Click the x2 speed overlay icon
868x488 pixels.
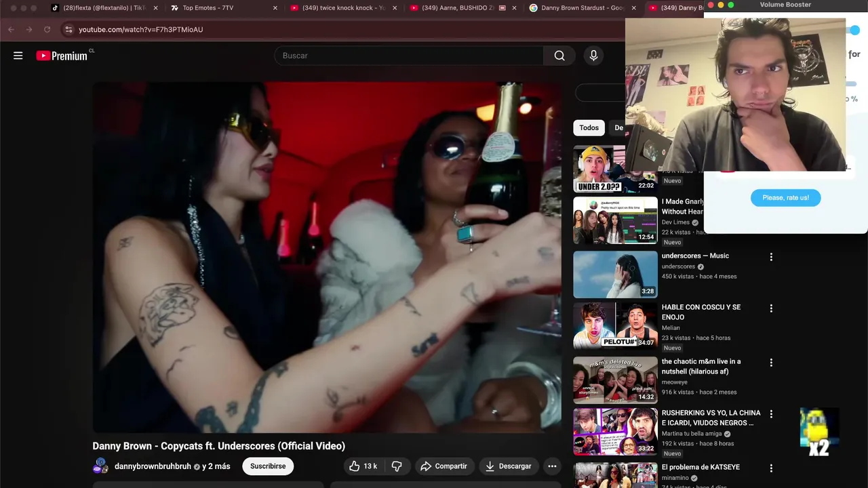pyautogui.click(x=819, y=432)
